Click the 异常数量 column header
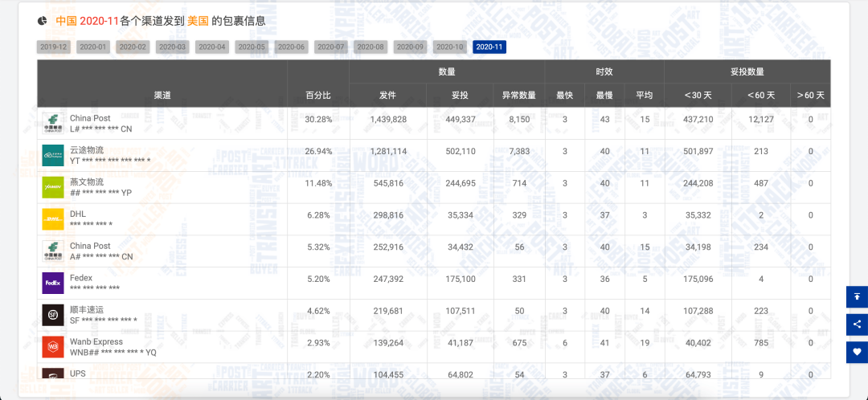The image size is (868, 400). point(519,95)
